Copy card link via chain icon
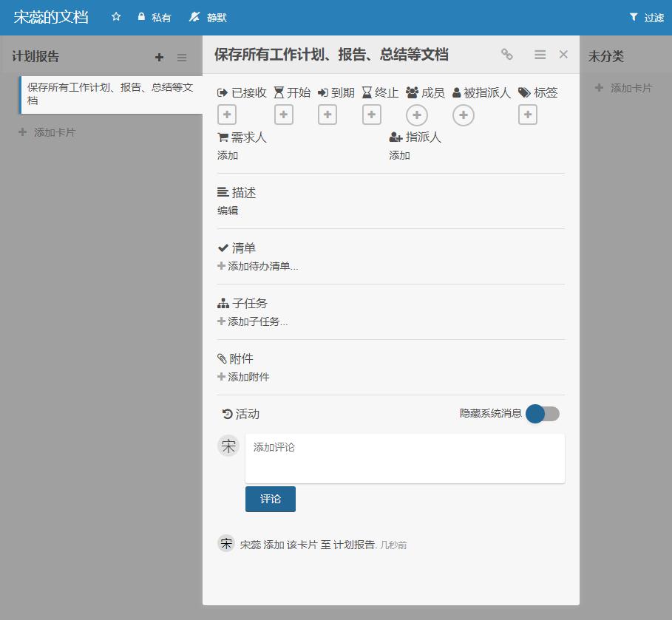This screenshot has height=620, width=672. pos(506,54)
